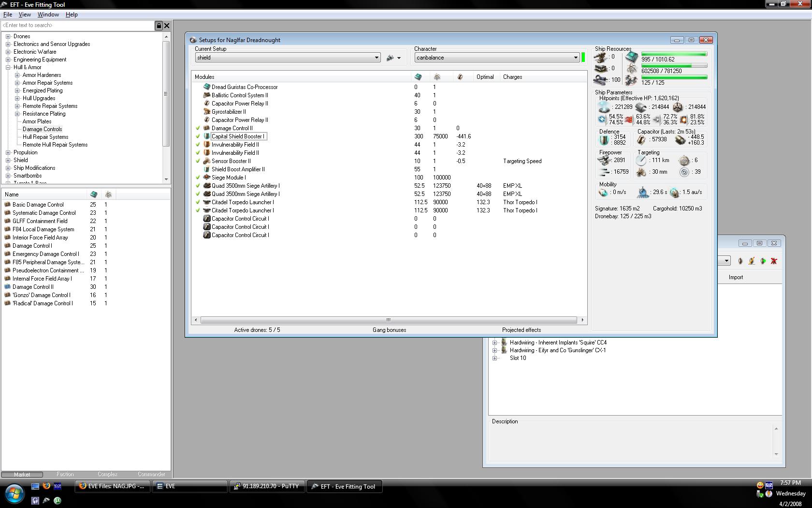812x508 pixels.
Task: Open EVE Files: NAG.JPG from the taskbar
Action: pyautogui.click(x=112, y=486)
